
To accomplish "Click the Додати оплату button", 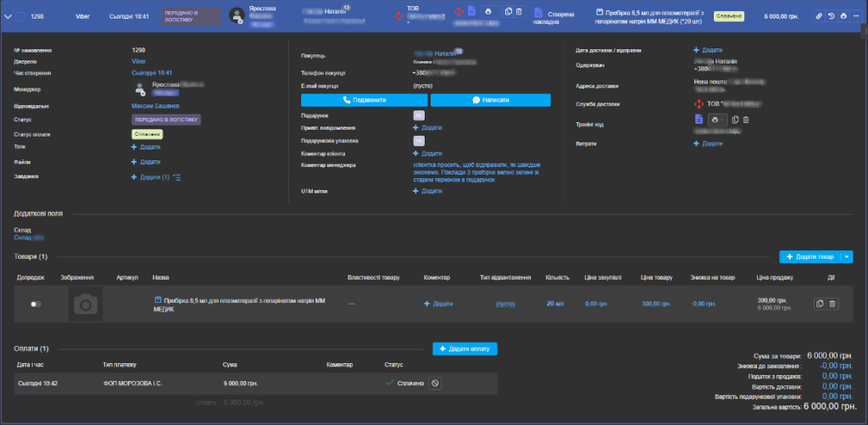I will click(x=465, y=349).
